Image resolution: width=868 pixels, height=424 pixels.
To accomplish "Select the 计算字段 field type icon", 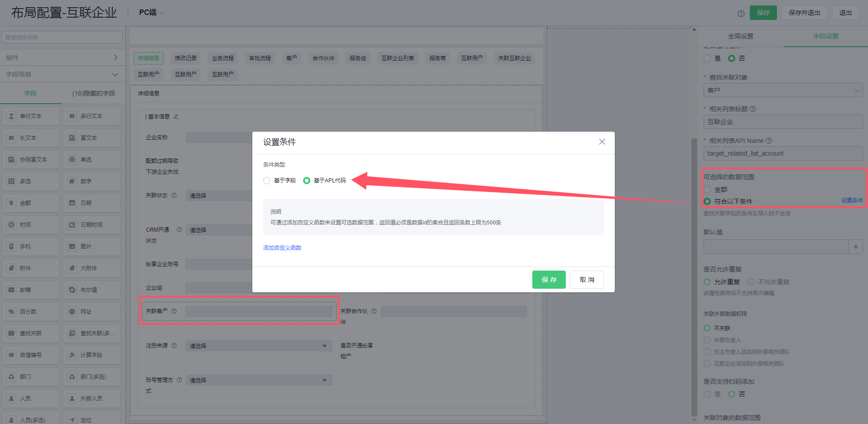I will (x=92, y=355).
